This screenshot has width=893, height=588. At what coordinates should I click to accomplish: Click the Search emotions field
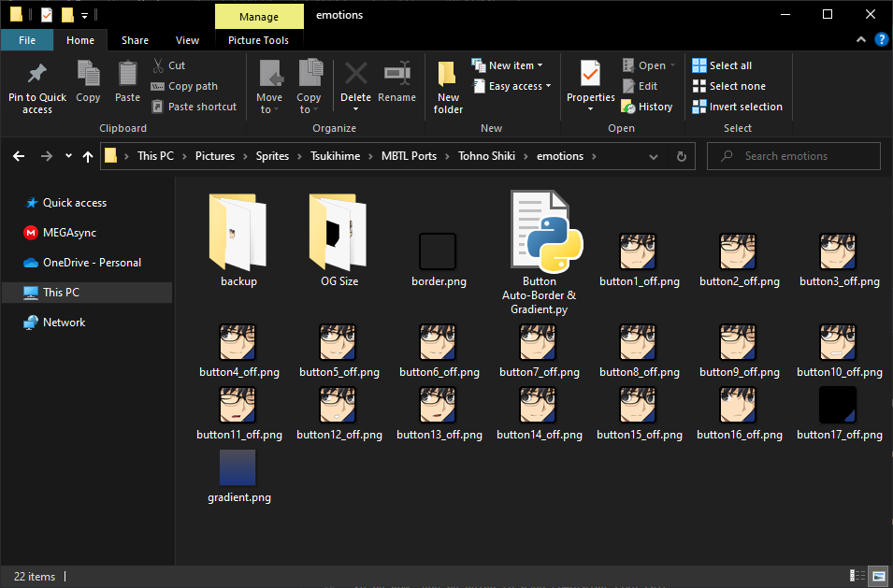tap(793, 156)
